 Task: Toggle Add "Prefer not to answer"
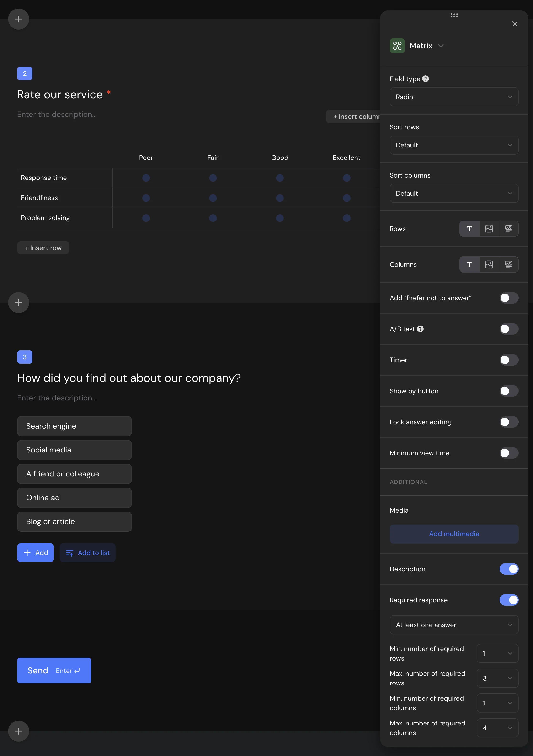click(509, 298)
